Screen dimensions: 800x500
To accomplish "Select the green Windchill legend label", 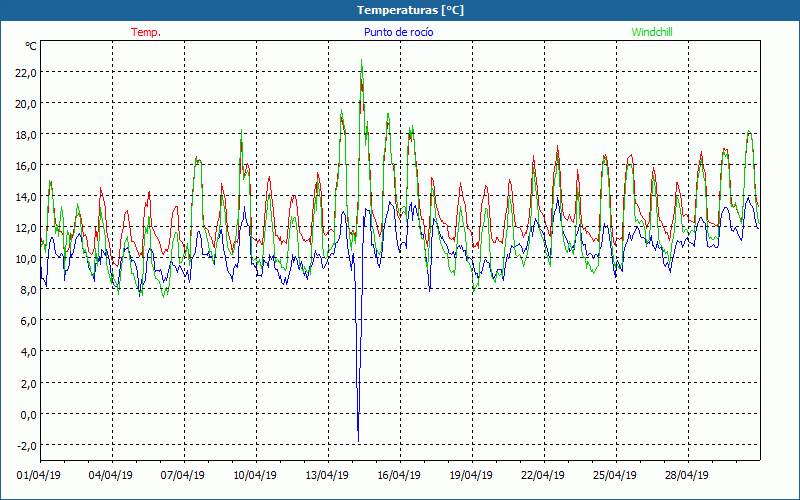I will pyautogui.click(x=652, y=32).
